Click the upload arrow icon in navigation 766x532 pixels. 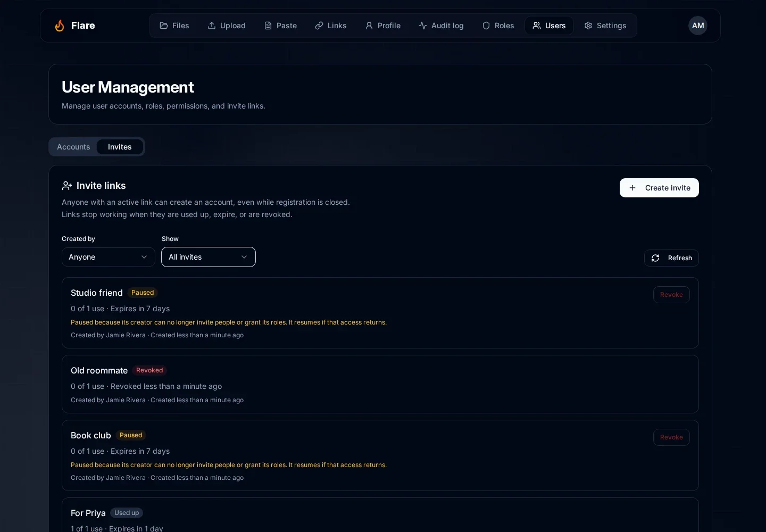tap(212, 26)
